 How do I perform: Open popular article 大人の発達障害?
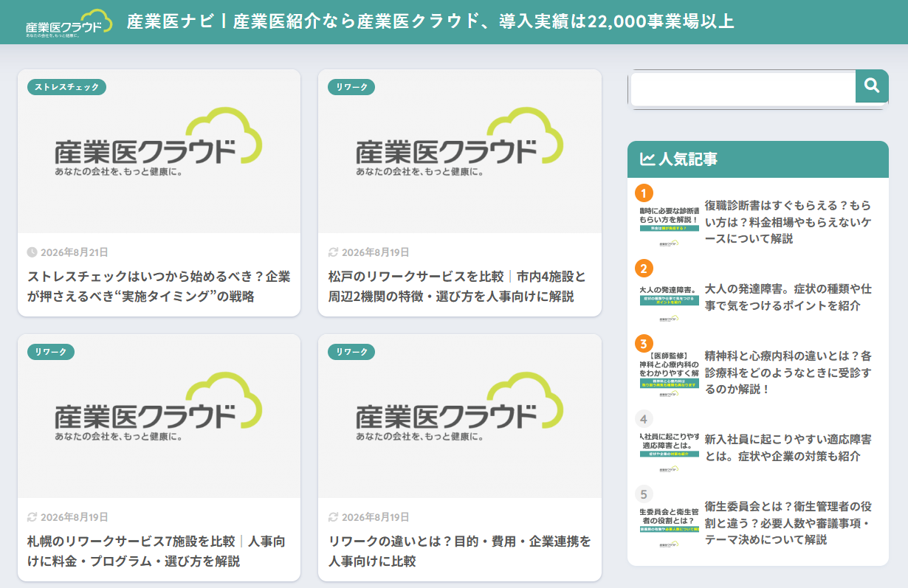click(788, 297)
